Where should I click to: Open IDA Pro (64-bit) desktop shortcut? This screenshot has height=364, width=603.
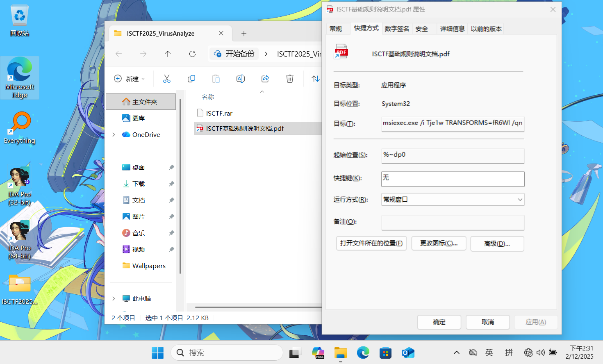tap(20, 240)
